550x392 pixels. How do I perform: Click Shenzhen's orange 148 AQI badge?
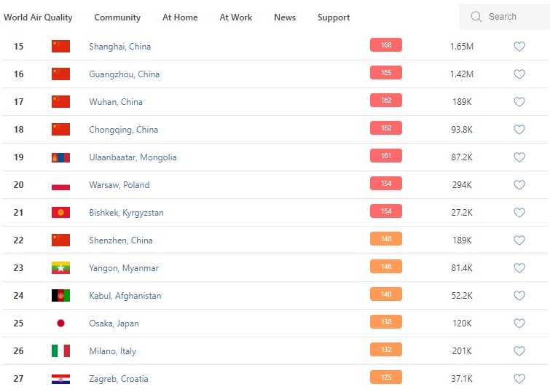(x=386, y=239)
